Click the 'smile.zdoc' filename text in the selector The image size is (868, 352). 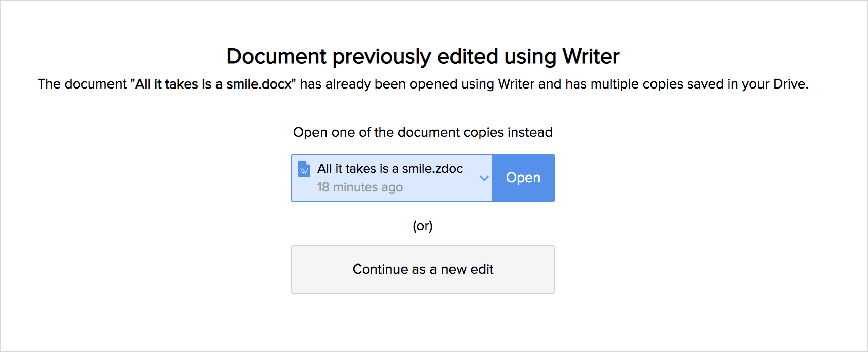pyautogui.click(x=432, y=169)
